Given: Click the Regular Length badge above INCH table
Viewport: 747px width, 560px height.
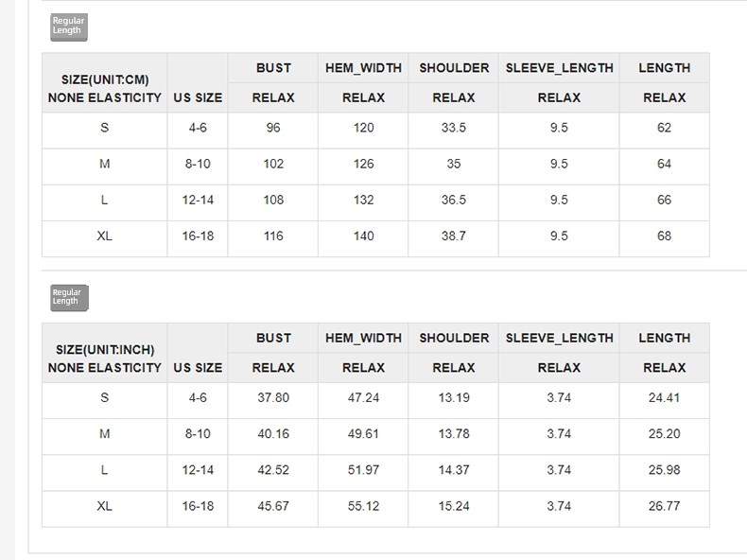Looking at the screenshot, I should (x=70, y=298).
